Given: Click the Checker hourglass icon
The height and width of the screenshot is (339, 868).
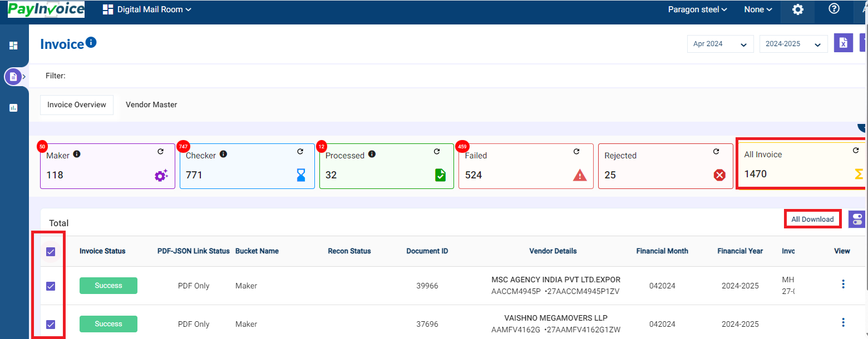Looking at the screenshot, I should (301, 175).
